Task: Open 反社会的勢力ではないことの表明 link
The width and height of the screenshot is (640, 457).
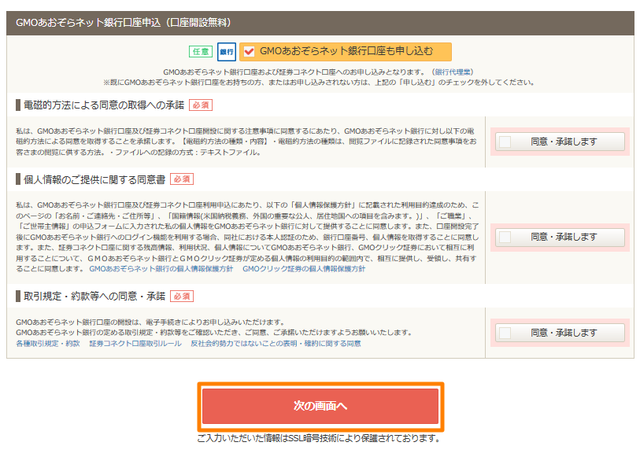Action: pos(276,344)
